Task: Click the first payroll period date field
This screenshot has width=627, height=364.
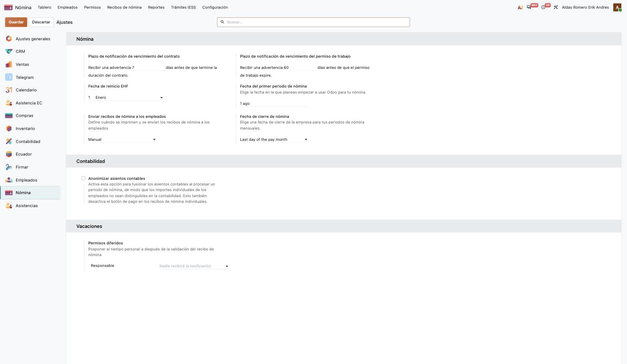Action: (274, 104)
